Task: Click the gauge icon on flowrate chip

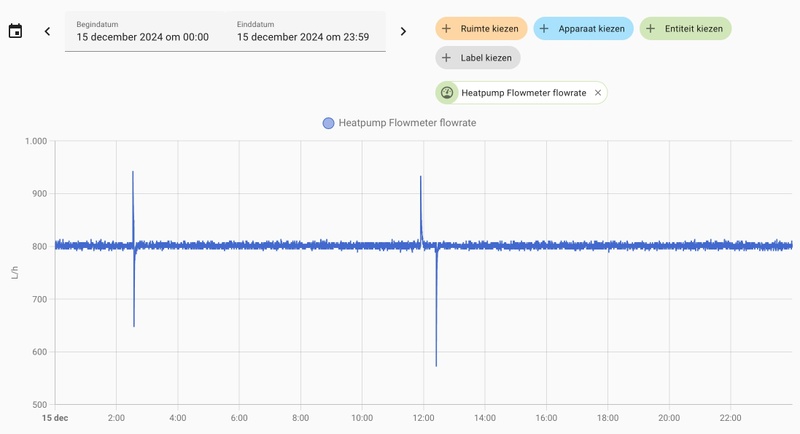Action: pyautogui.click(x=447, y=93)
